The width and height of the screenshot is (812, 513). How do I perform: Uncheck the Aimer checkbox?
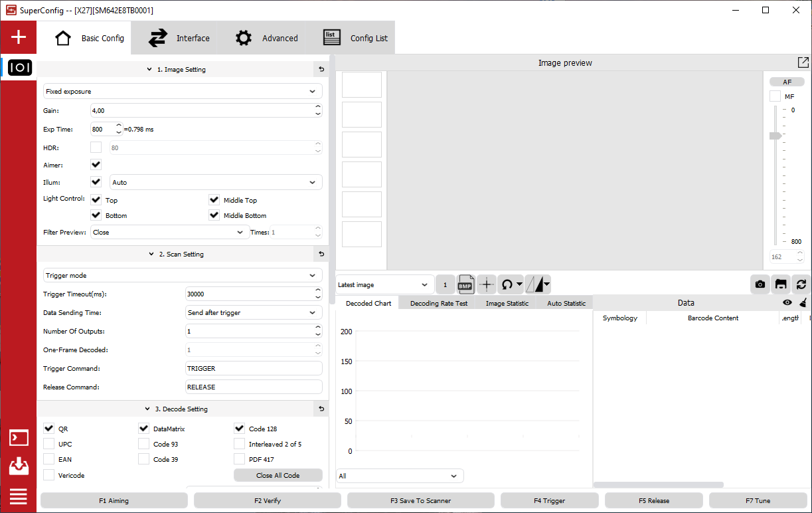(96, 164)
